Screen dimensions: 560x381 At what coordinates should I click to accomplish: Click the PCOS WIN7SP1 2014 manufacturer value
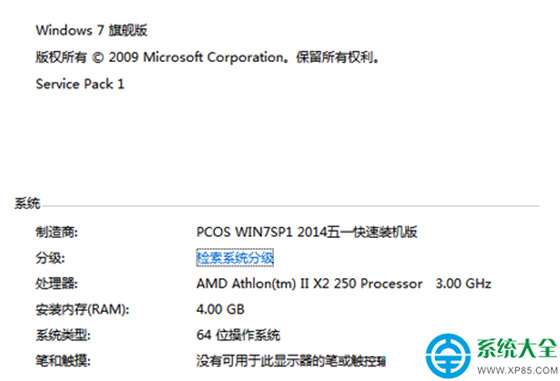(307, 232)
